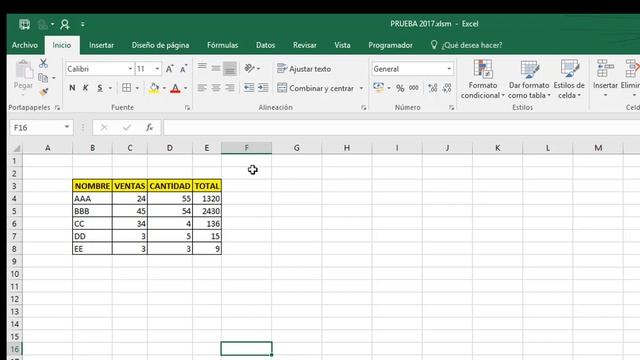
Task: Open the fill color dropdown arrow
Action: [164, 88]
